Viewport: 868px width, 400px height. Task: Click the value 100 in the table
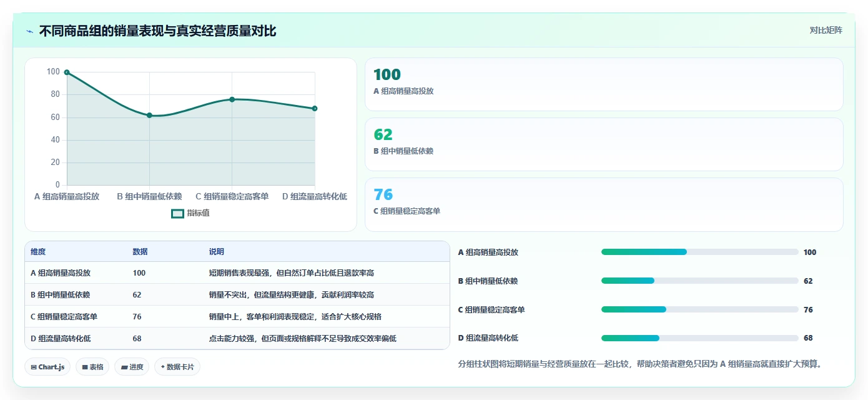tap(139, 273)
